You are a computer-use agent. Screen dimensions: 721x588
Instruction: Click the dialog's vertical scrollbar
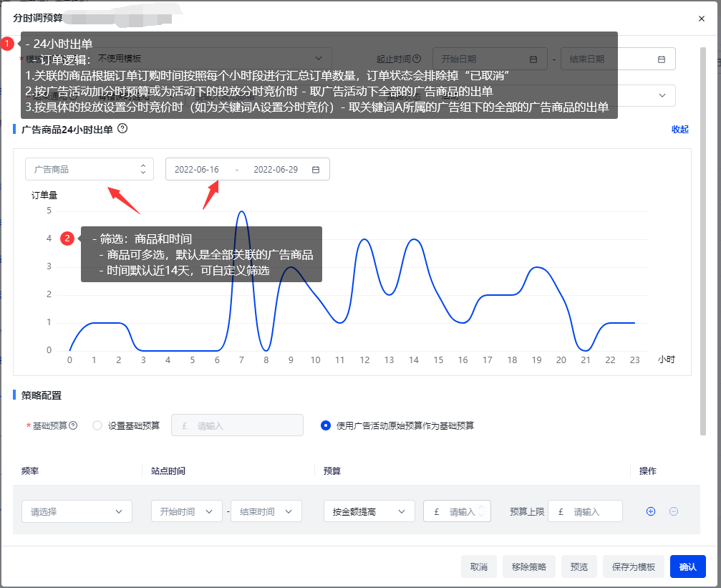(x=702, y=241)
